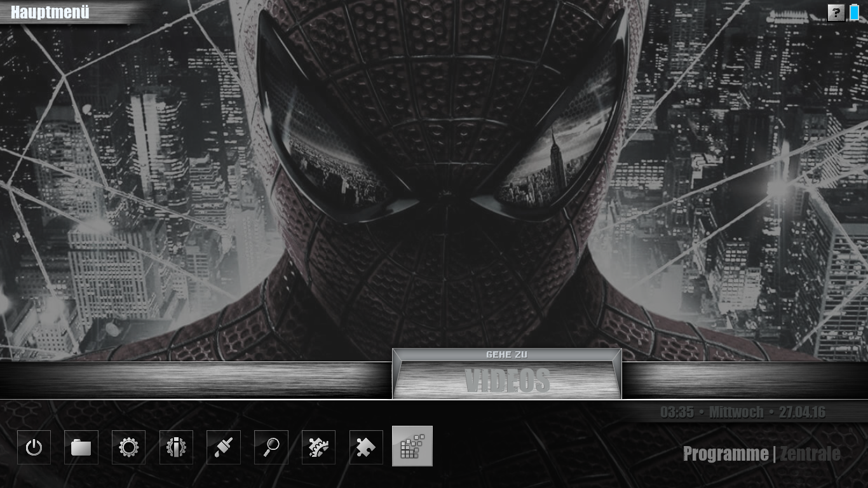Open skin appearance paintbrush icon
868x488 pixels.
pyautogui.click(x=224, y=447)
